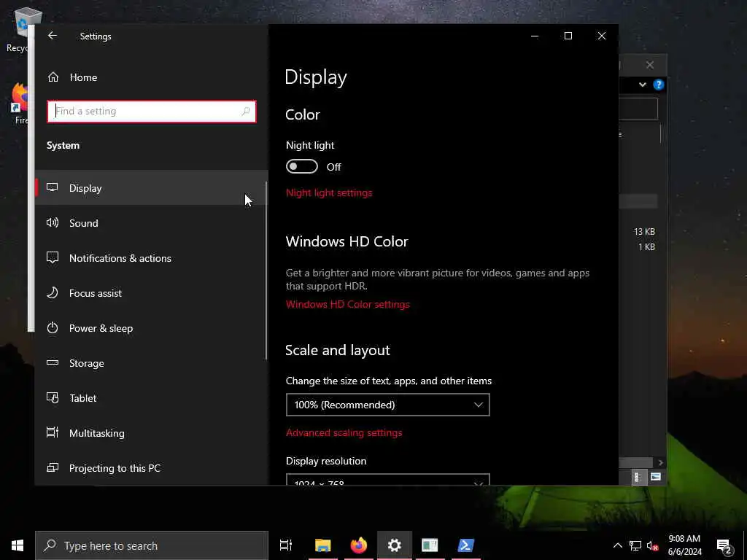Click the muted volume tray icon
747x560 pixels.
[x=653, y=545]
